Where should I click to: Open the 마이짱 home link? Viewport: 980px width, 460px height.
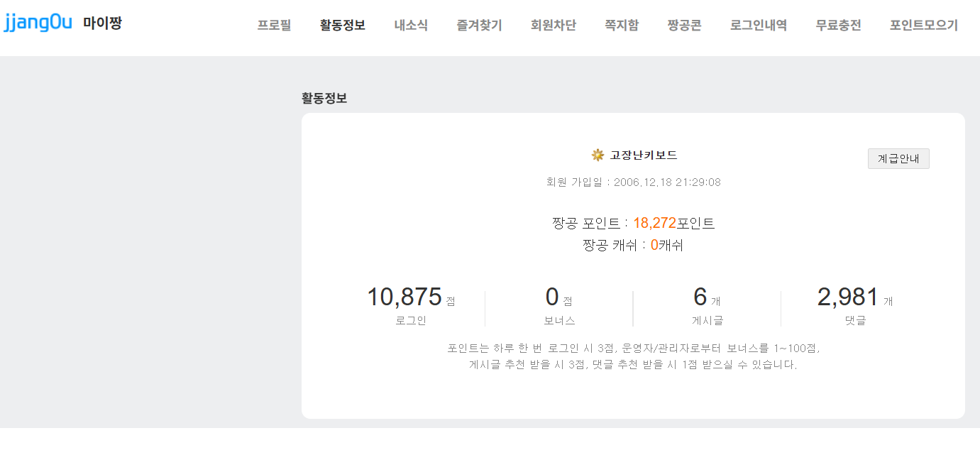102,23
